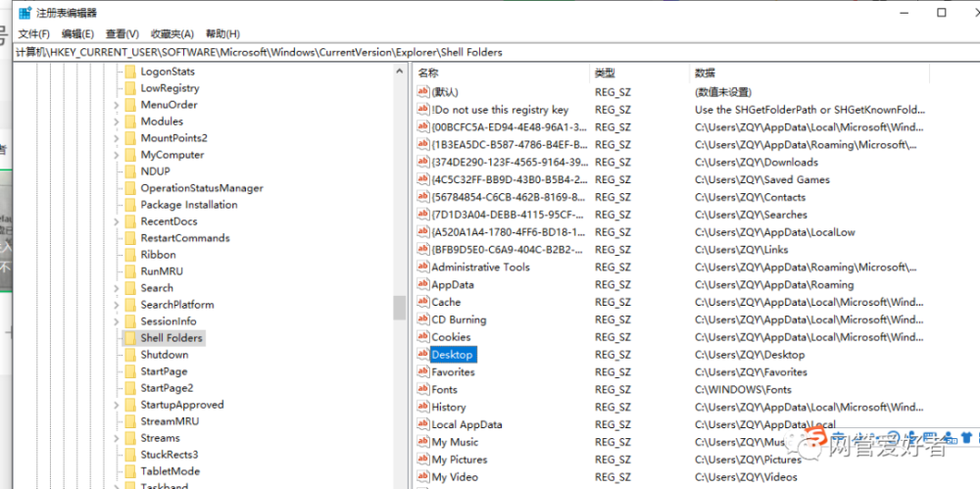
Task: Click the string icon of (默认) value
Action: [423, 92]
